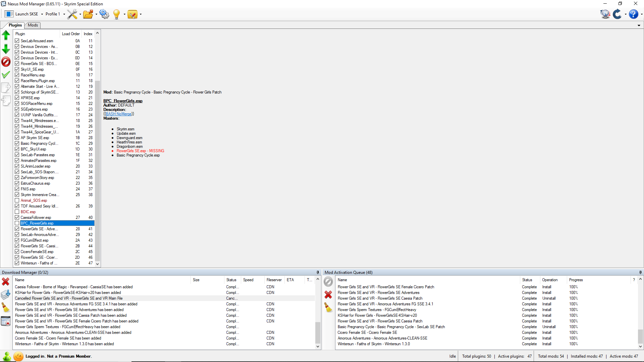Enable the BDIC.esp plugin checkbox

coord(17,212)
